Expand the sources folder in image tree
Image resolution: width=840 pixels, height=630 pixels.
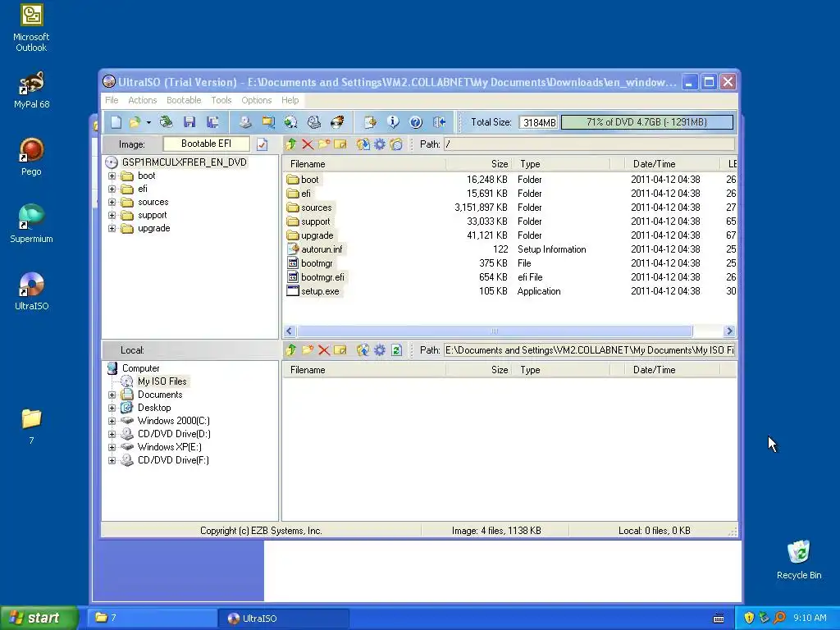112,202
